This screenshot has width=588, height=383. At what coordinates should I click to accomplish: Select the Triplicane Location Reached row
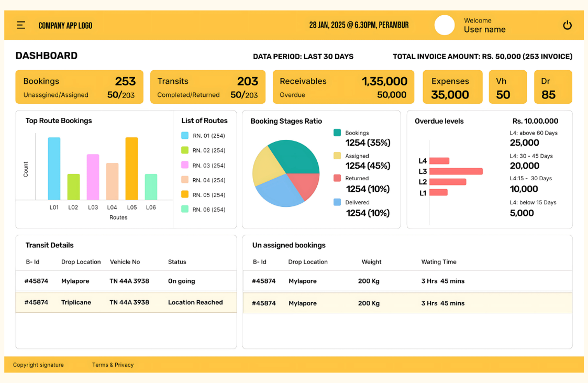[126, 302]
